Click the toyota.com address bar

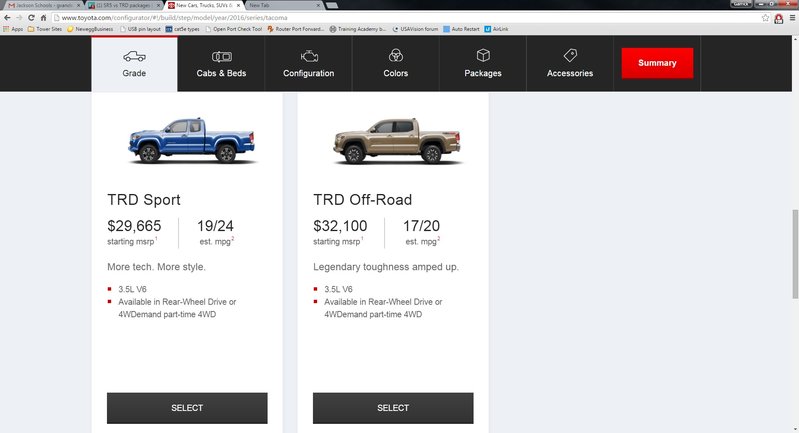pyautogui.click(x=408, y=18)
